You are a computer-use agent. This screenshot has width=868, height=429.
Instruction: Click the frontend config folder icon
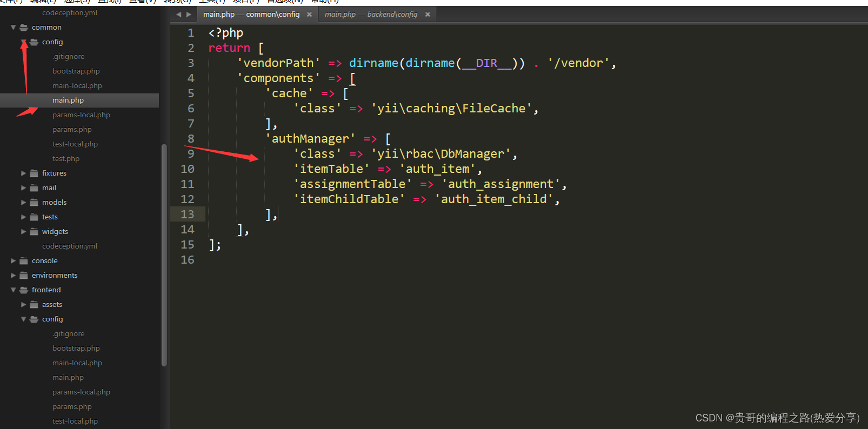[34, 319]
